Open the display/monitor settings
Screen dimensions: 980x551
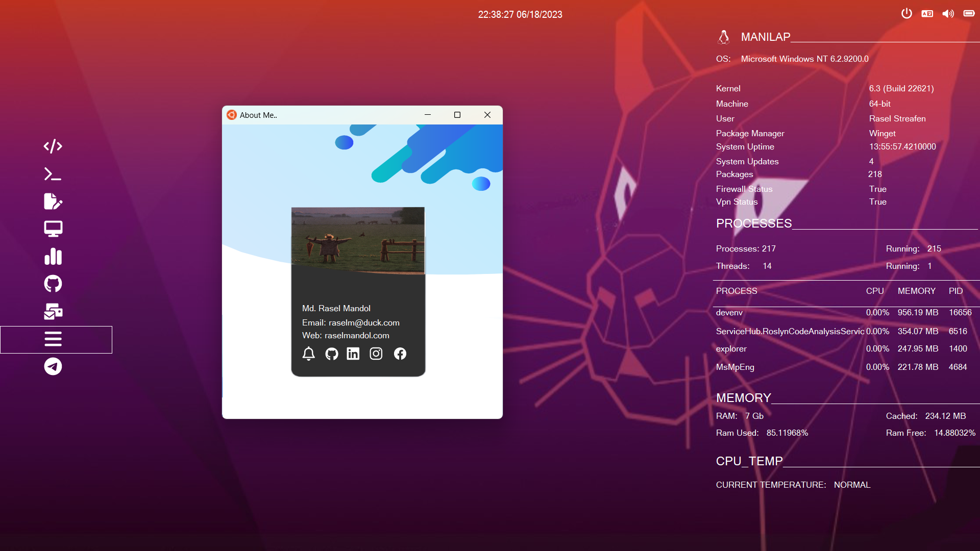(x=53, y=229)
